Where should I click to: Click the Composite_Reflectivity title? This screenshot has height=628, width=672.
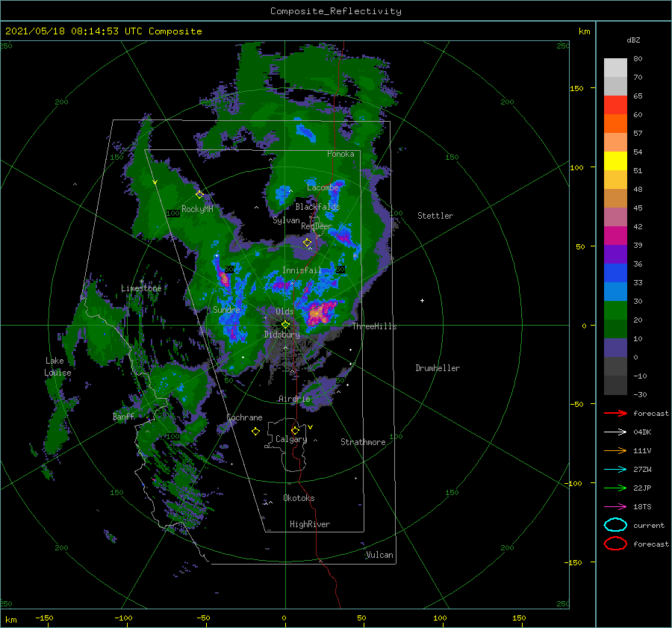[x=335, y=11]
